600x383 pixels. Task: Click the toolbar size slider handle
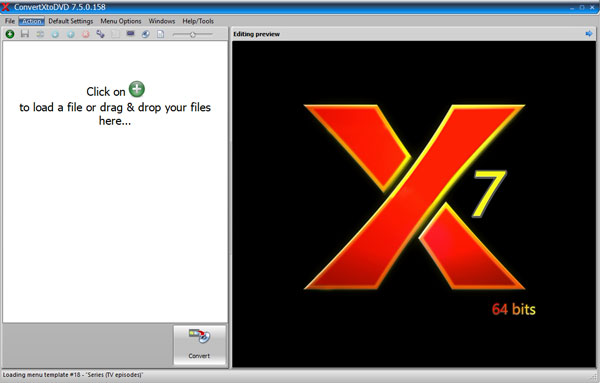(x=193, y=34)
